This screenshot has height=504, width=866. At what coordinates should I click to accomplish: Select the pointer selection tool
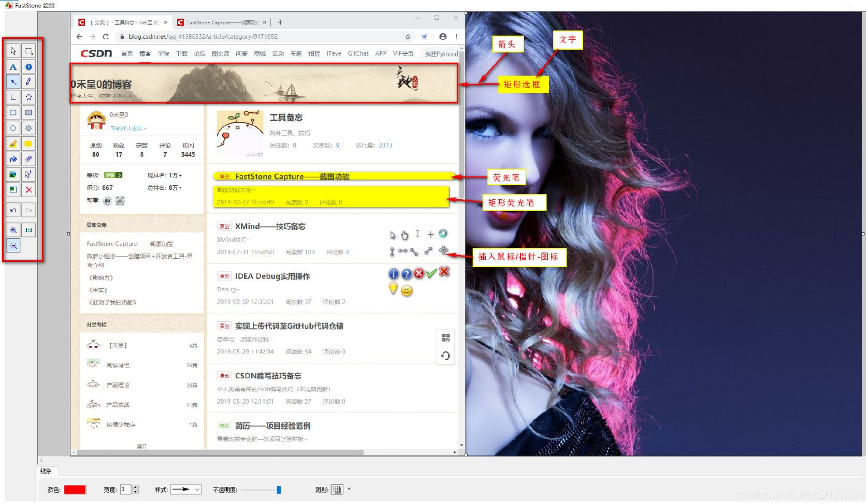(13, 51)
